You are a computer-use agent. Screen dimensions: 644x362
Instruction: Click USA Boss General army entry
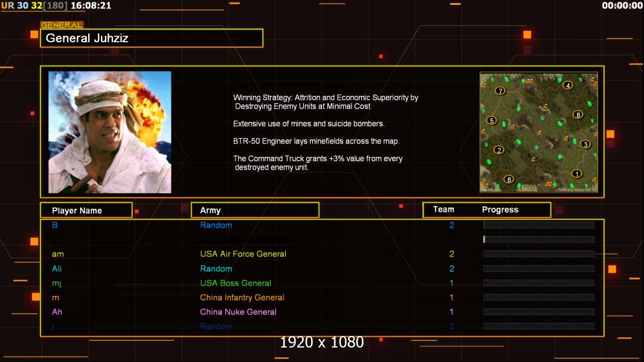236,283
